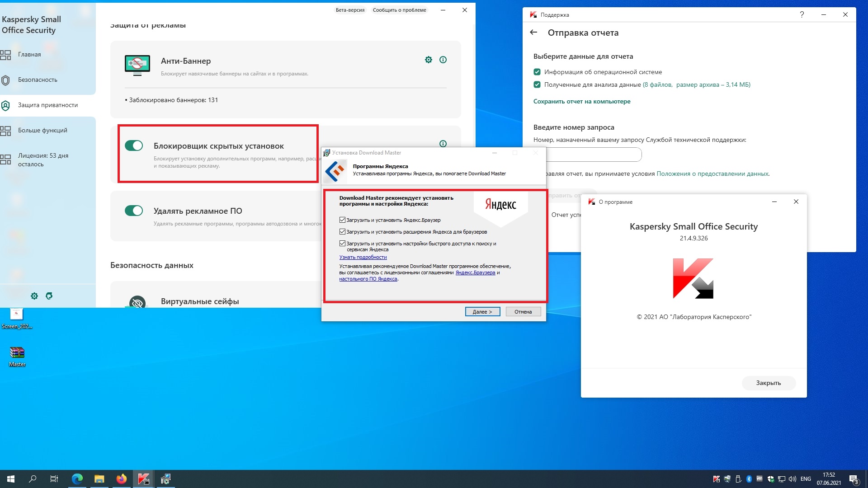Click version text '21.4.9.326'
The width and height of the screenshot is (868, 488).
click(693, 238)
